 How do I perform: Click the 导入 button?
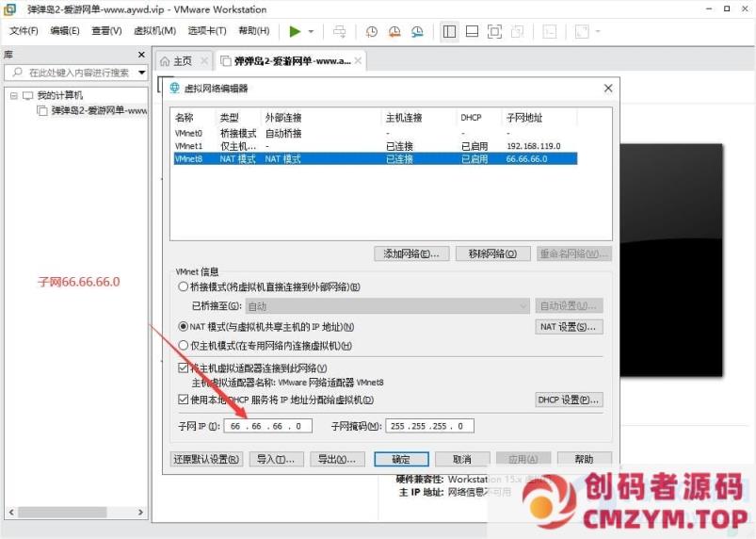point(276,459)
